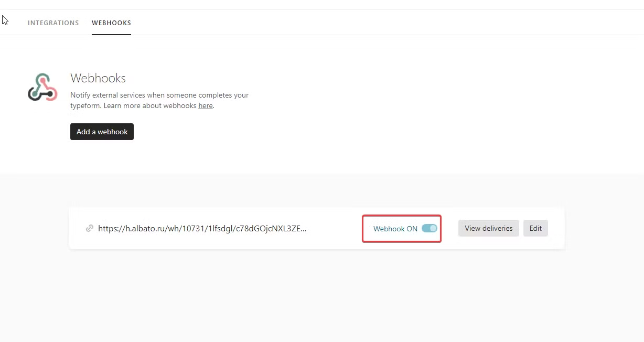
Task: Click the 'Learn more about webhooks' text
Action: coord(150,106)
